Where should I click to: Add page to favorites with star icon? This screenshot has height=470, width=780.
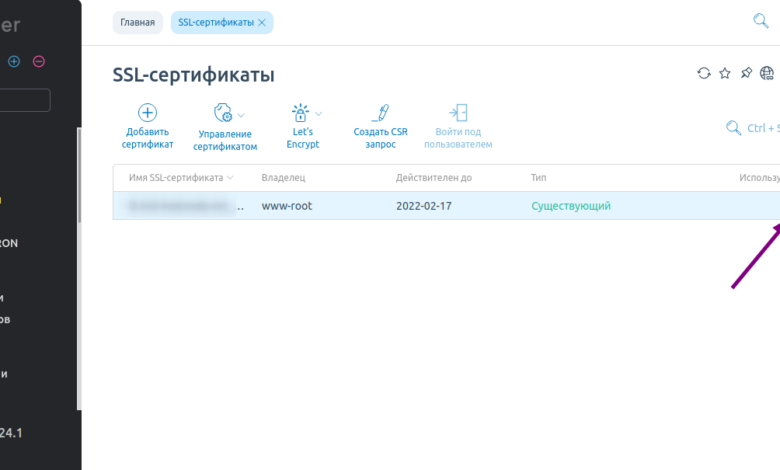725,74
